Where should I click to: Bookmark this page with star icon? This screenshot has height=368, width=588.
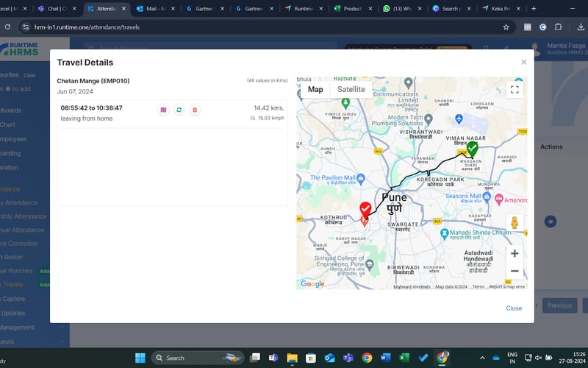pyautogui.click(x=506, y=27)
